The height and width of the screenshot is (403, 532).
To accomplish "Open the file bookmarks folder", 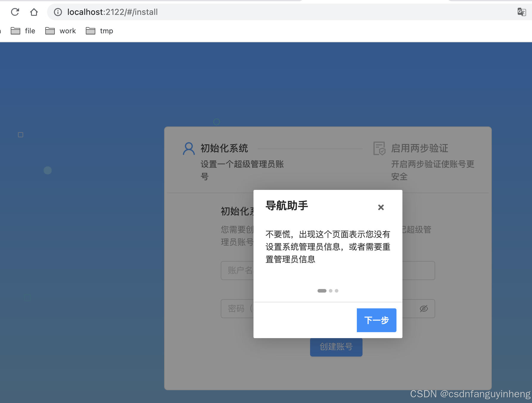I will (23, 31).
